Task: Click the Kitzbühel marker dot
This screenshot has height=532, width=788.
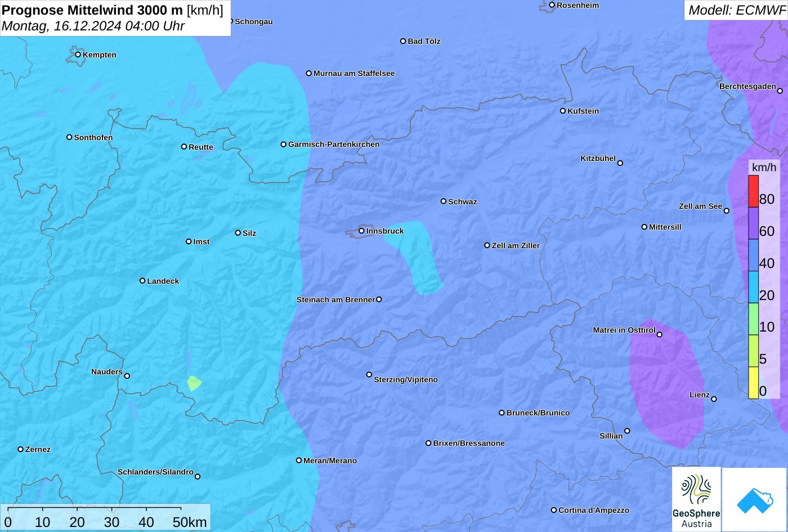Action: 620,163
